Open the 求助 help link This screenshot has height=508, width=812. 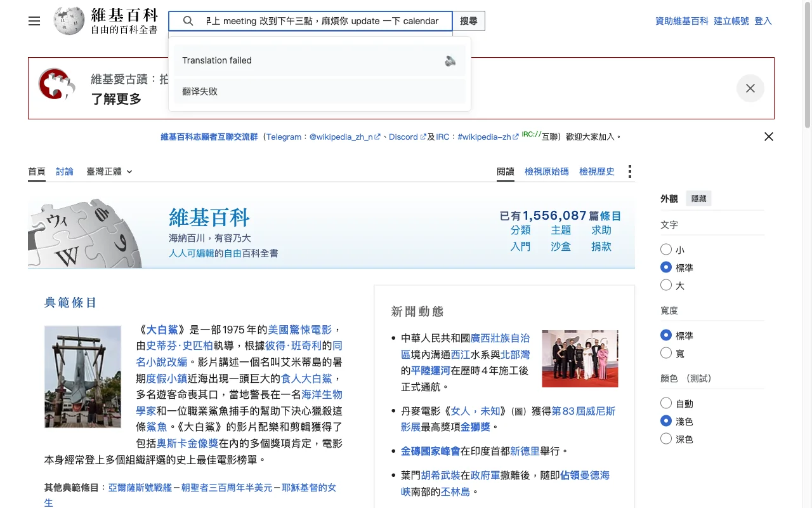tap(601, 230)
